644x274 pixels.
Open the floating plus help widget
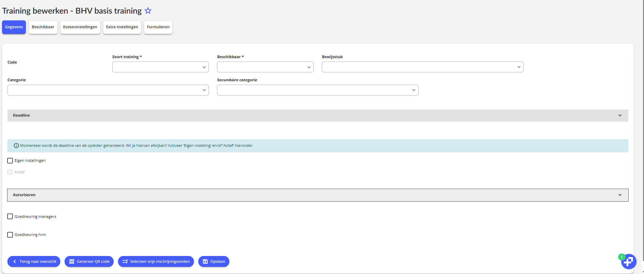tap(629, 262)
